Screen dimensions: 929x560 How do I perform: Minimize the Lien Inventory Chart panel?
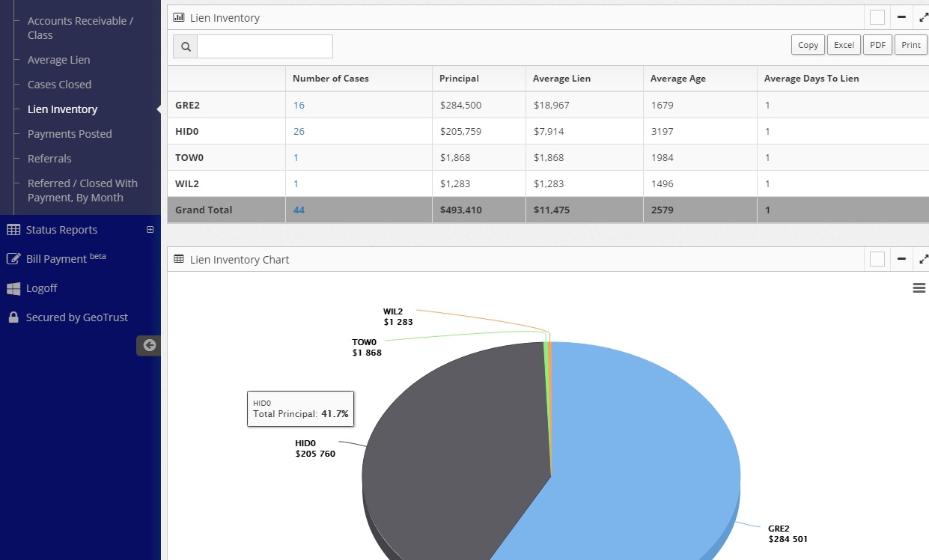point(901,259)
